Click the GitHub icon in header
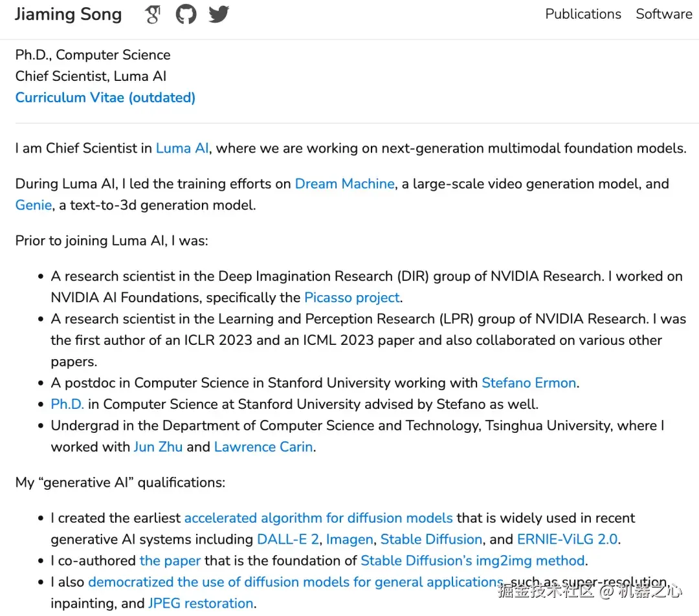699x616 pixels. (x=186, y=14)
